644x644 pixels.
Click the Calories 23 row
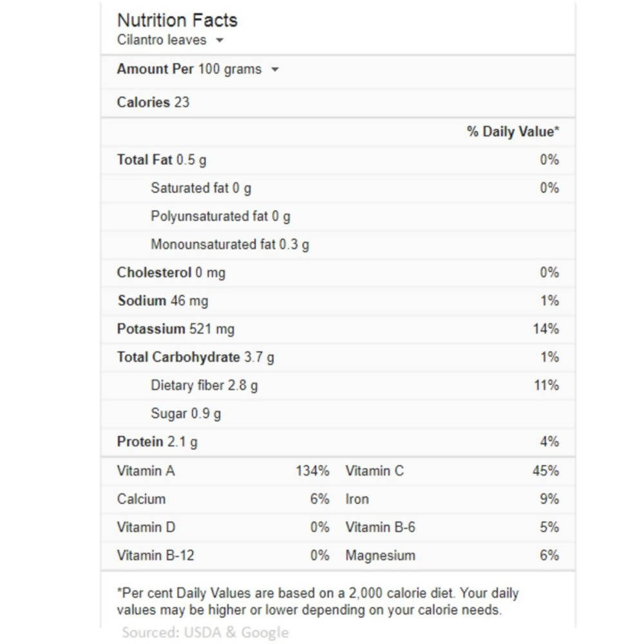[152, 102]
